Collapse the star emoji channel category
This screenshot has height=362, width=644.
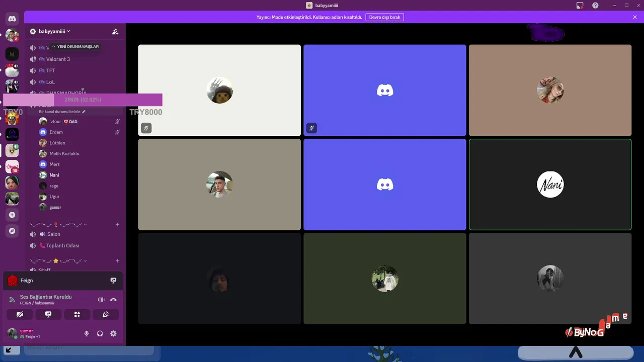point(58,261)
